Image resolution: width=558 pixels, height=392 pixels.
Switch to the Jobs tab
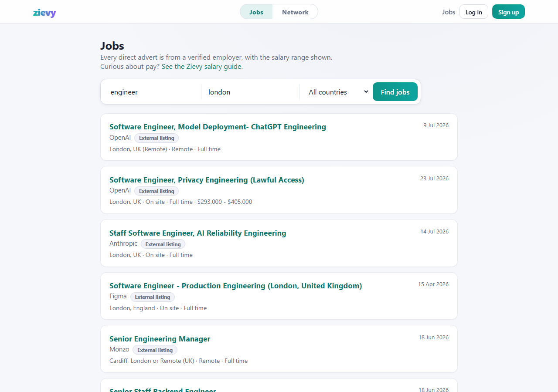[x=256, y=12]
